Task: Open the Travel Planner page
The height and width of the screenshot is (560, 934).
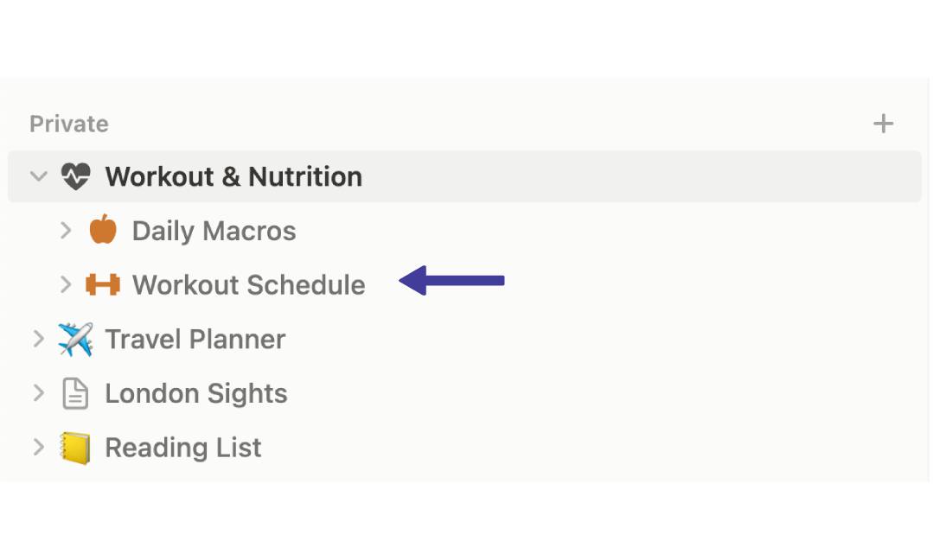Action: 195,339
